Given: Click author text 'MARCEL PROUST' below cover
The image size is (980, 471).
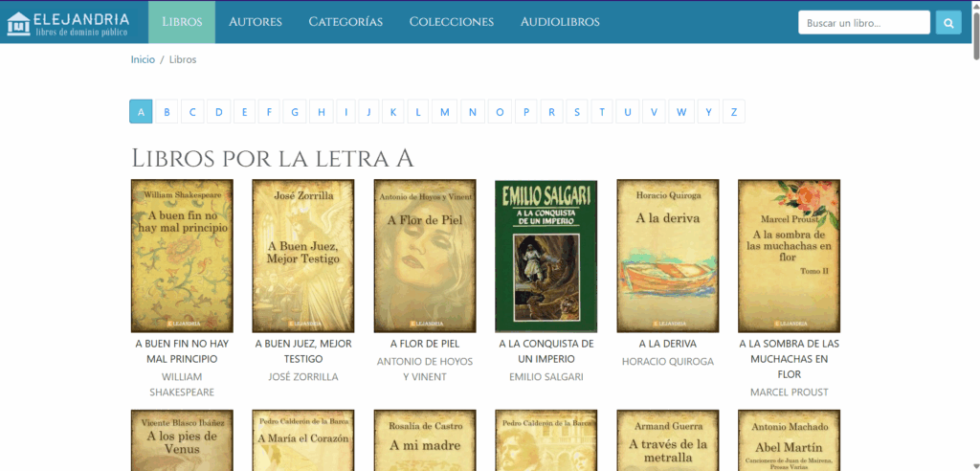Looking at the screenshot, I should pyautogui.click(x=789, y=392).
